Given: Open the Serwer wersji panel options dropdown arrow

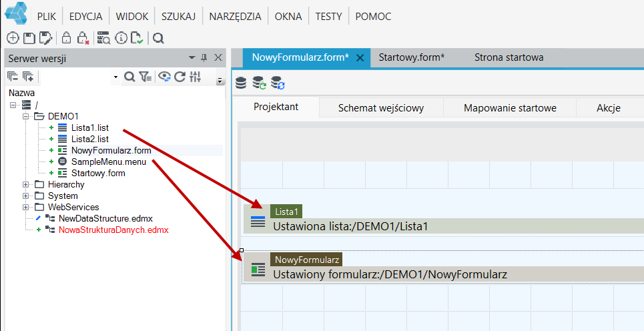Looking at the screenshot, I should (x=192, y=58).
